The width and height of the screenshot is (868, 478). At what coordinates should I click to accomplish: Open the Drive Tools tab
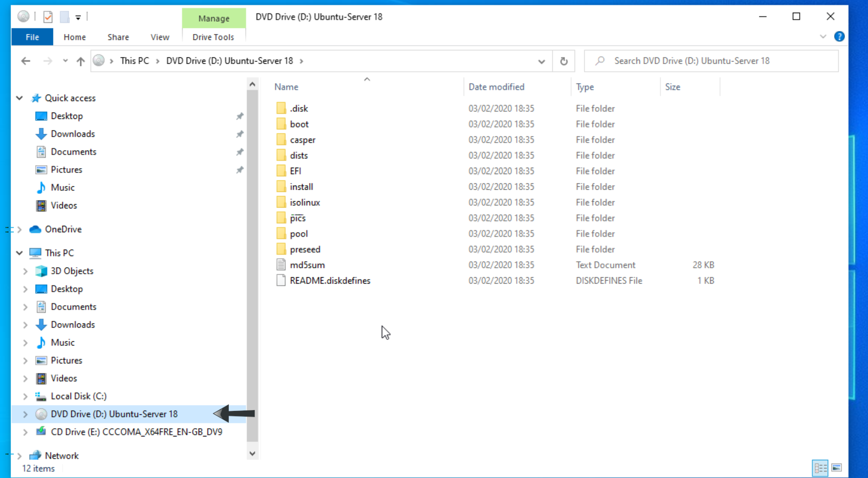tap(213, 37)
